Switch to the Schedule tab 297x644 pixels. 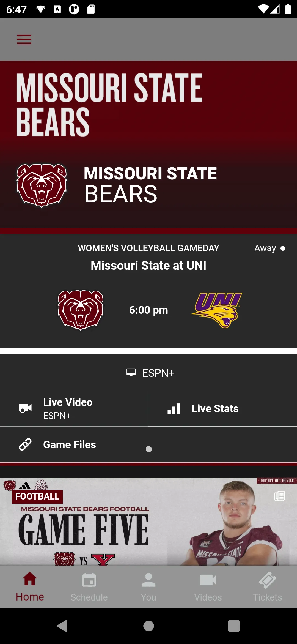coord(89,587)
